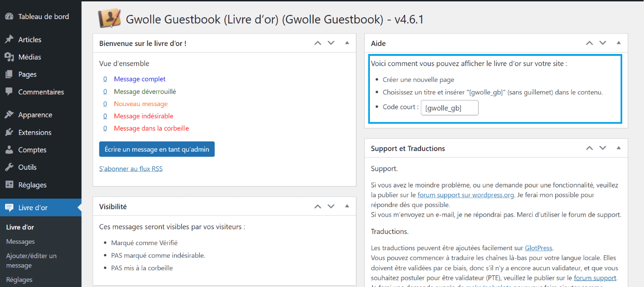644x287 pixels.
Task: Click the count beside Message dans la corbeille
Action: coord(105,128)
